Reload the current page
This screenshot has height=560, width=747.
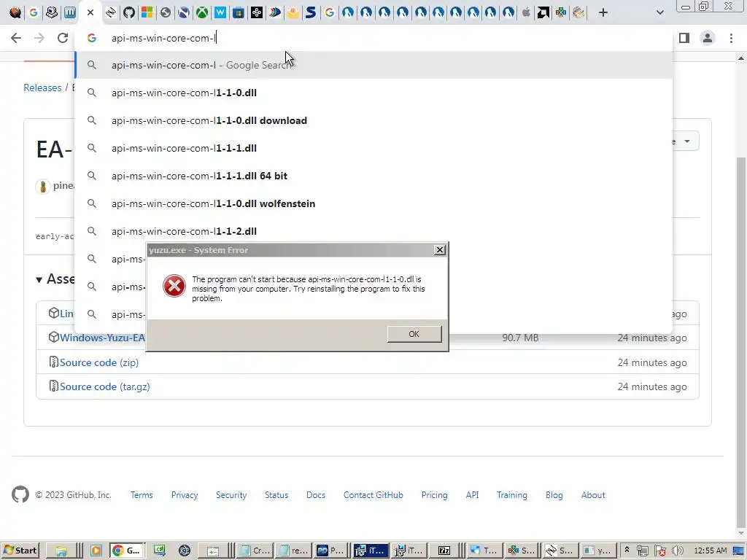pos(63,38)
